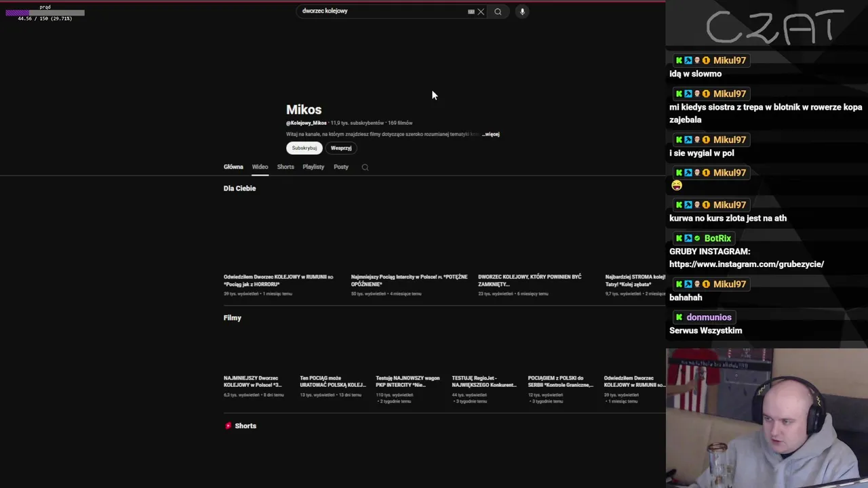
Task: Switch to the Wideo tab
Action: point(260,167)
